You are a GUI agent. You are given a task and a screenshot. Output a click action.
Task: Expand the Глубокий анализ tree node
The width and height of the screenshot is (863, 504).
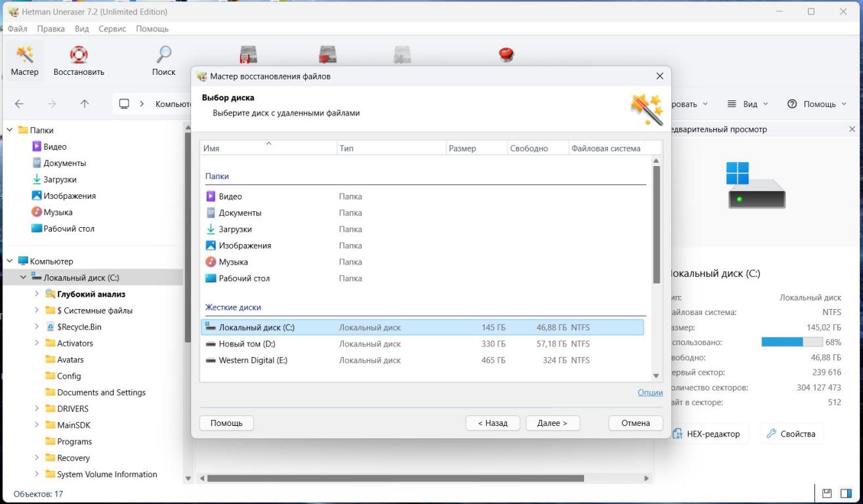pyautogui.click(x=37, y=294)
